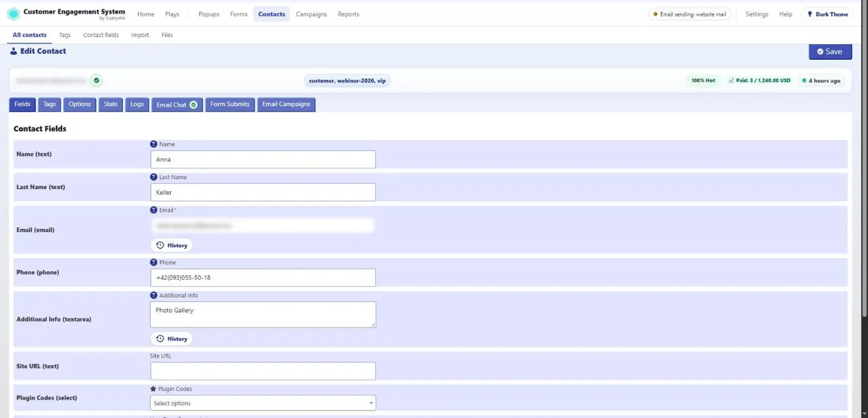Click the empty Site URL input
The height and width of the screenshot is (418, 868).
pyautogui.click(x=263, y=371)
